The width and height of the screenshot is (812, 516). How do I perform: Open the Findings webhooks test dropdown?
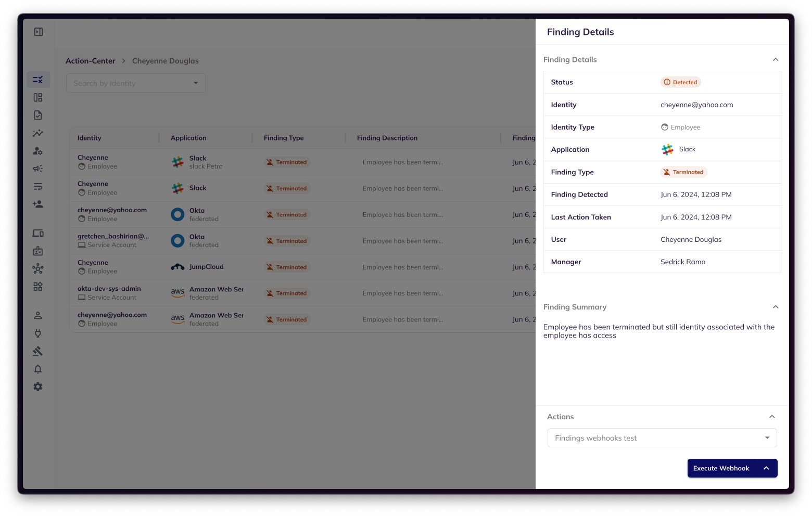[x=662, y=438]
